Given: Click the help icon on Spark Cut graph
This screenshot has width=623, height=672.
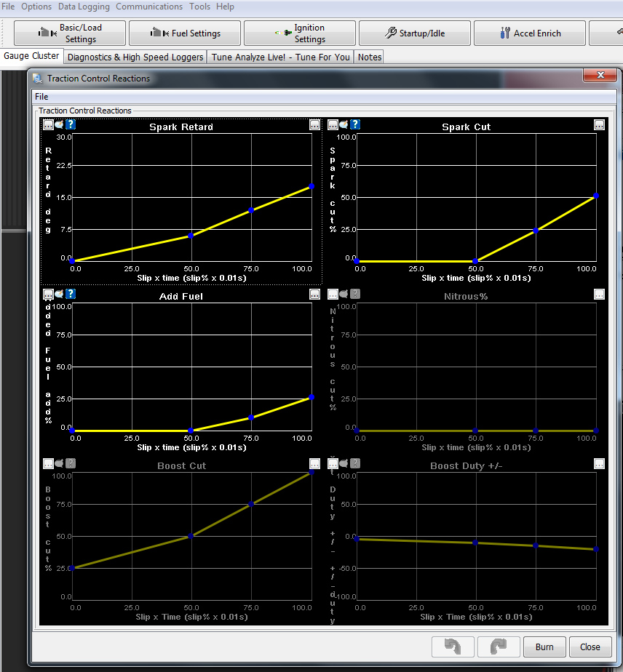Looking at the screenshot, I should (355, 124).
